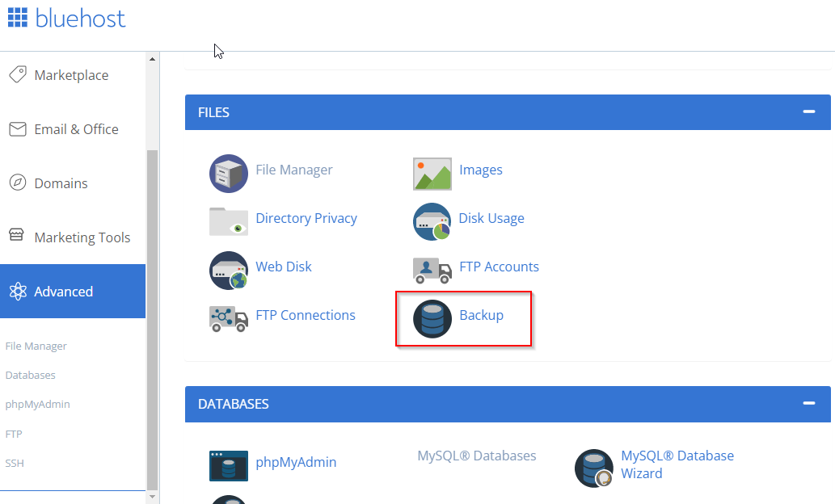Open the File Manager cabinet icon
Image resolution: width=835 pixels, height=504 pixels.
click(x=229, y=174)
